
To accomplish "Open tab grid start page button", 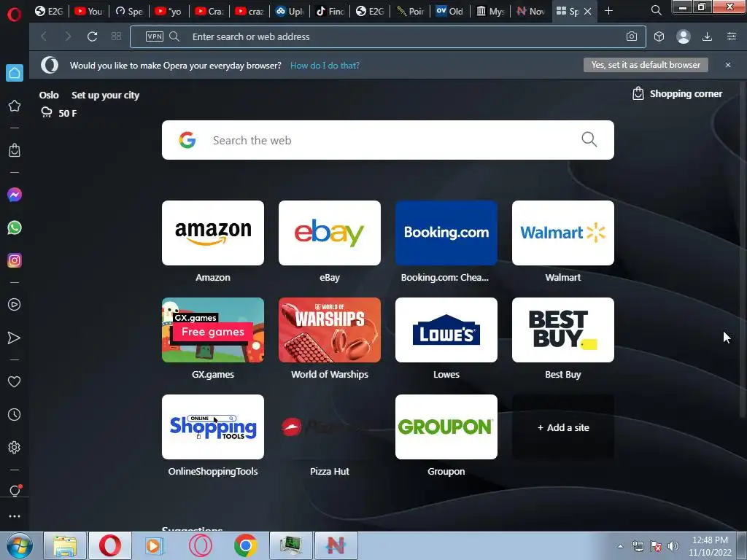I will click(x=116, y=36).
